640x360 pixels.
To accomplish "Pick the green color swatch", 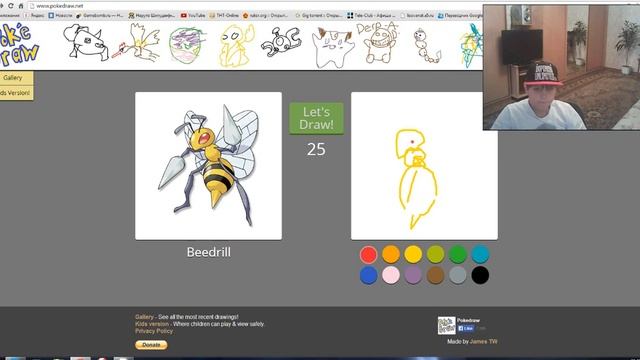I will 458,254.
